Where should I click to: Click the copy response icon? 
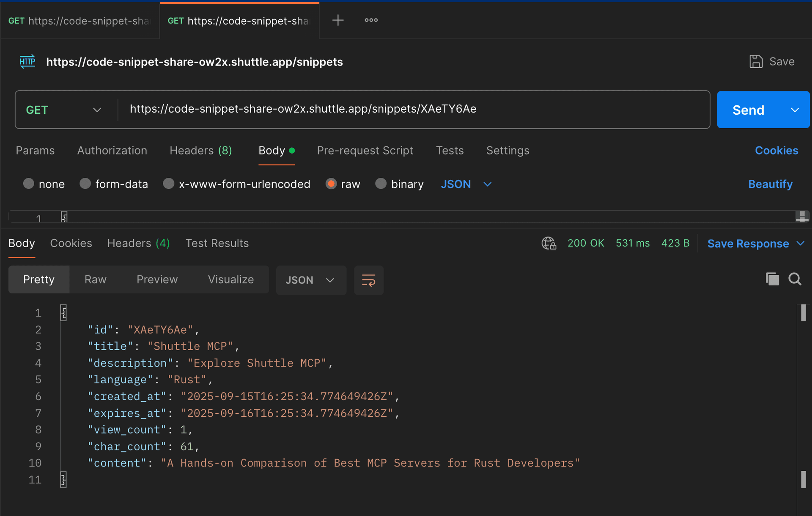pyautogui.click(x=772, y=279)
